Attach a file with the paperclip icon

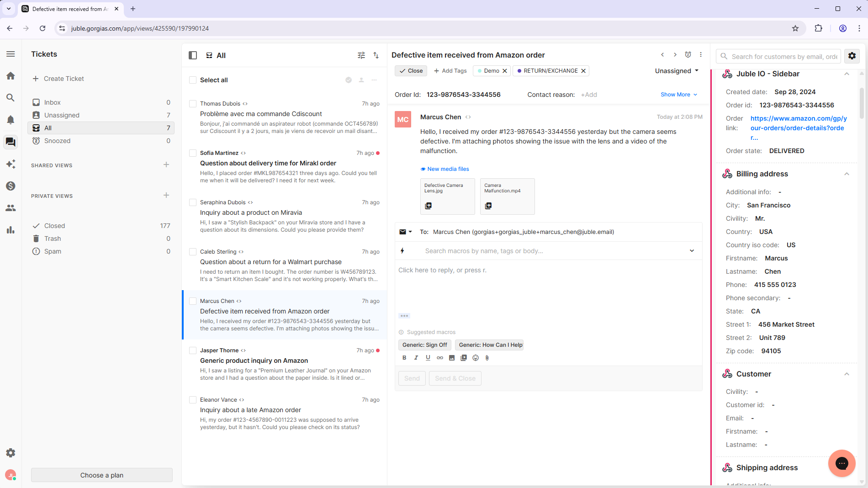click(x=487, y=358)
